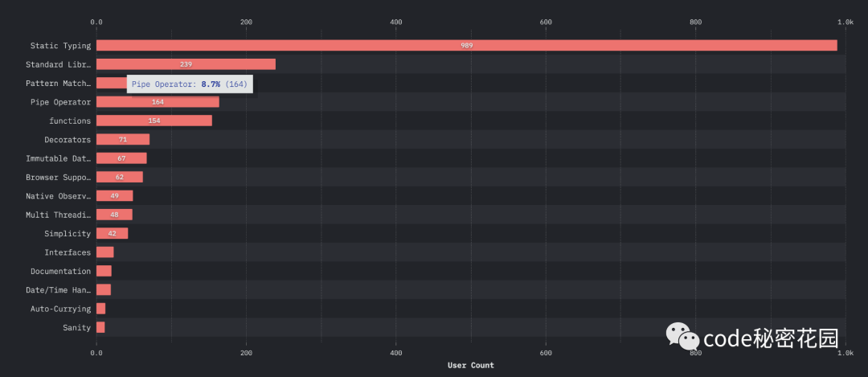Click the Pipe Operator bar showing 164
Screen dimensions: 868x377
point(158,102)
